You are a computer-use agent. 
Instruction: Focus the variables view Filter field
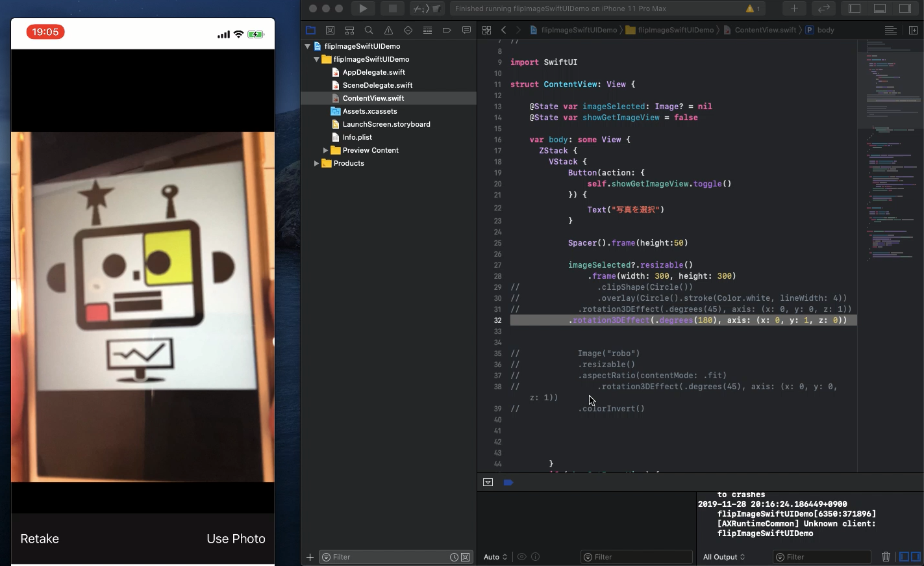(636, 557)
